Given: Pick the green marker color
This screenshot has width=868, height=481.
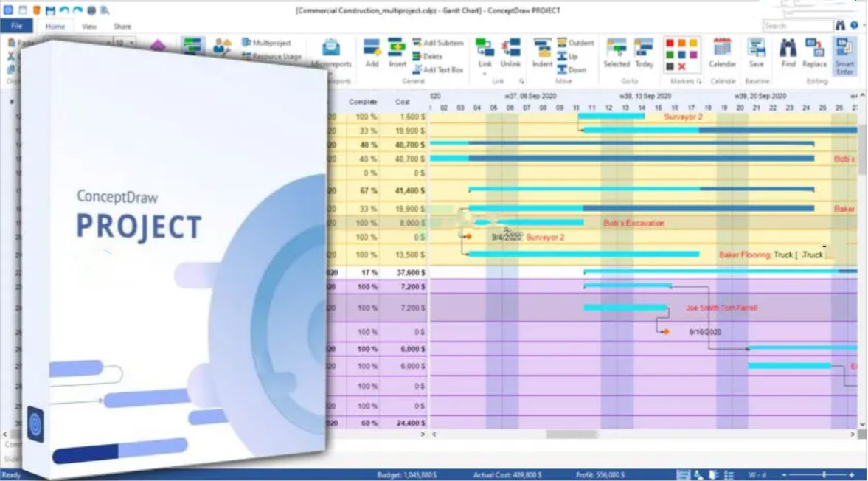Looking at the screenshot, I should point(670,55).
